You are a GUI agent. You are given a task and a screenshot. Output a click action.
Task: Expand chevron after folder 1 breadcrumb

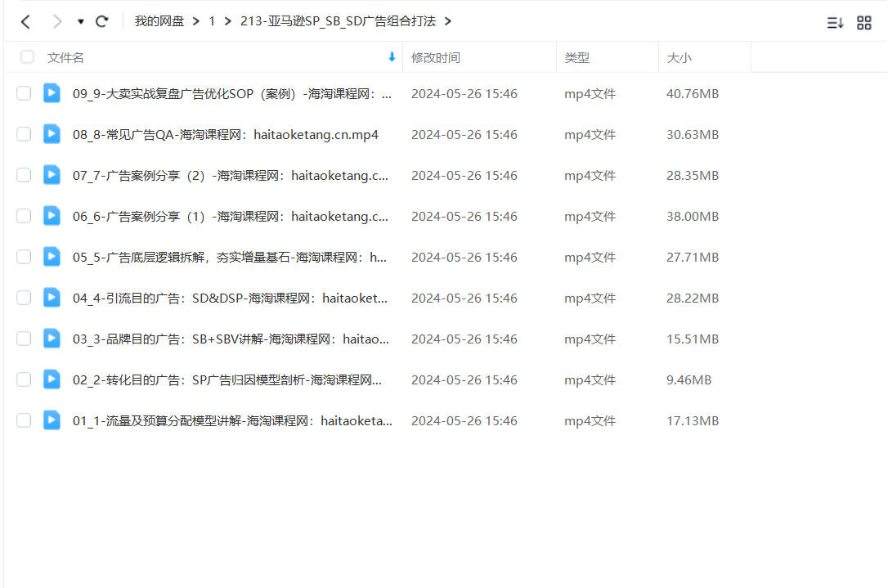pos(227,21)
